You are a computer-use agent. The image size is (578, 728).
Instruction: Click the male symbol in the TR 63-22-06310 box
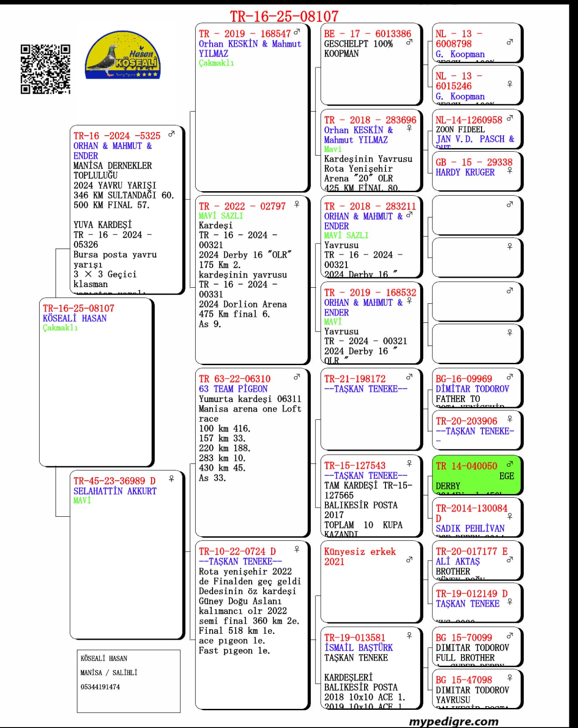coord(297,377)
